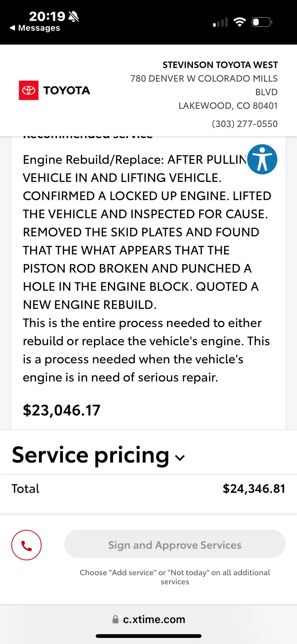Open the accessibility options icon
Image resolution: width=297 pixels, height=644 pixels.
pos(262,159)
